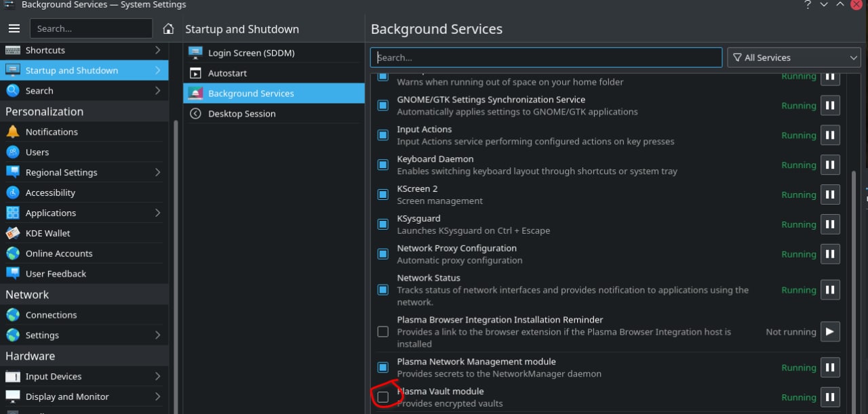This screenshot has width=868, height=414.
Task: Pause the GNOME/GTK Settings Synchronization Service
Action: click(830, 106)
